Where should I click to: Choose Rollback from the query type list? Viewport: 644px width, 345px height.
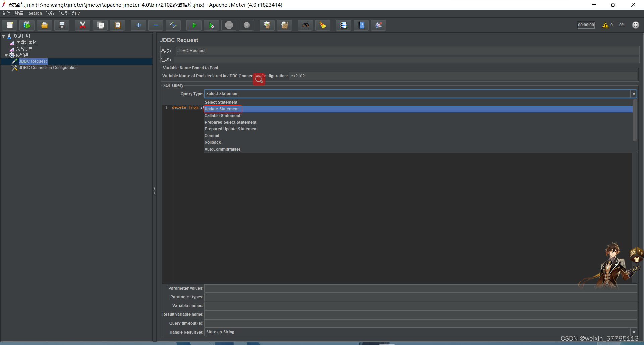pyautogui.click(x=418, y=142)
